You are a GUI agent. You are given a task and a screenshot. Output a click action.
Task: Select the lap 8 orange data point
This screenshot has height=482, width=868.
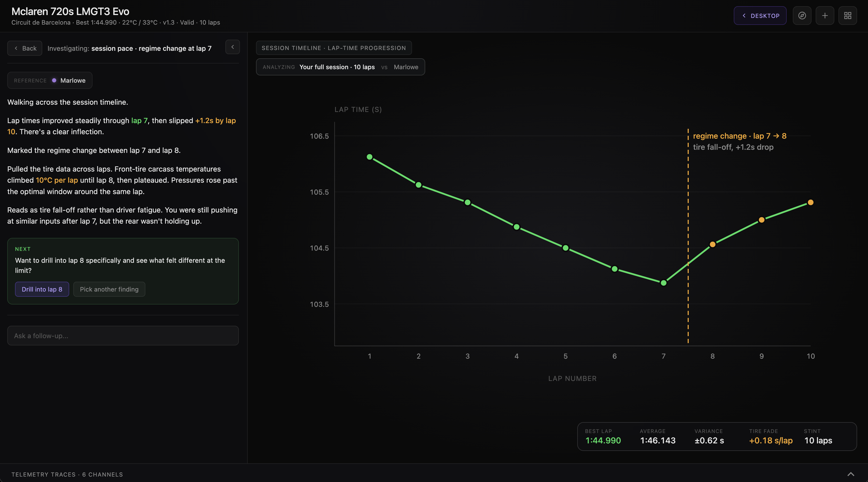(x=712, y=244)
